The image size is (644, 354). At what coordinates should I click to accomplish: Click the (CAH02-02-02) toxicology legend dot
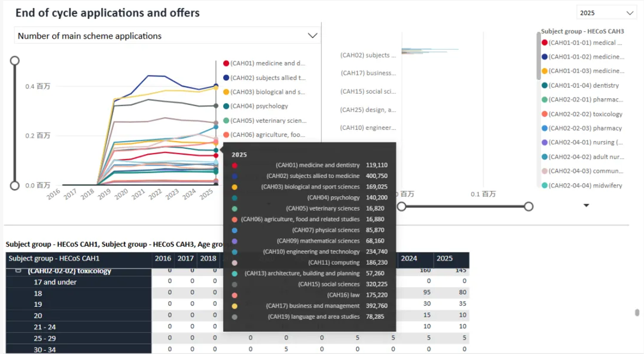(x=544, y=114)
